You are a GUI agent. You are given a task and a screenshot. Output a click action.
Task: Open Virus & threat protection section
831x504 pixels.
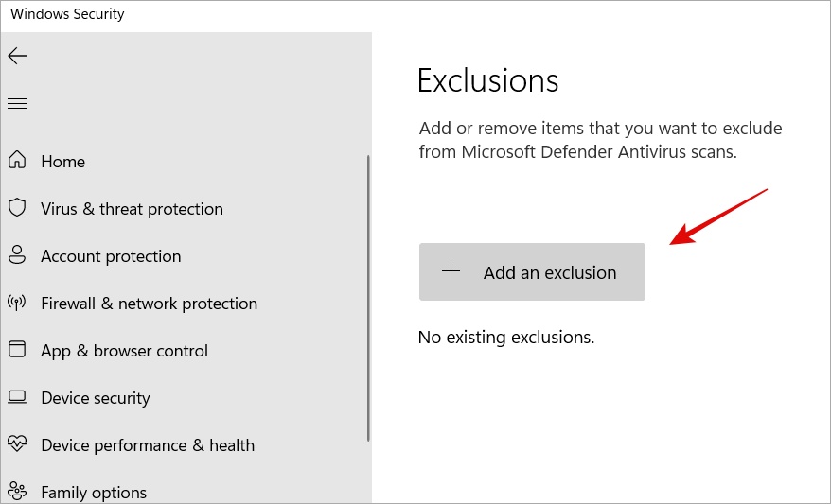click(x=132, y=209)
